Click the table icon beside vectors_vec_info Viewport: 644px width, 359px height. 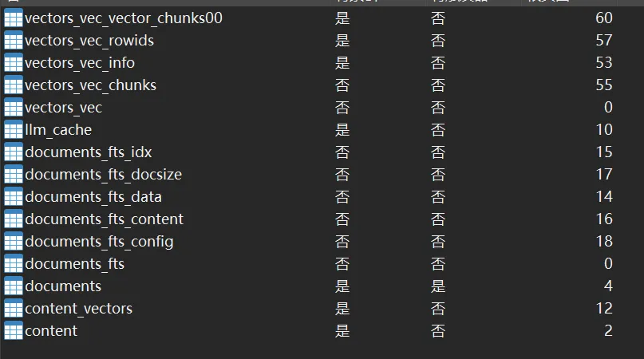click(14, 63)
